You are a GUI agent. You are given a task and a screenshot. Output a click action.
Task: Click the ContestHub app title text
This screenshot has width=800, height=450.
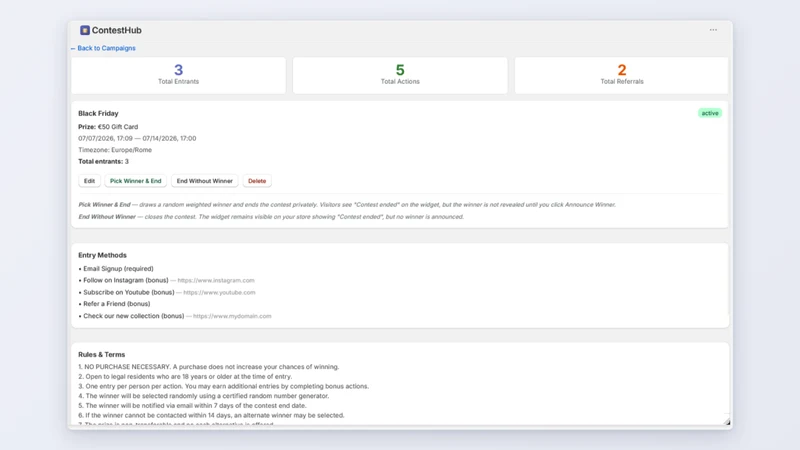point(117,30)
